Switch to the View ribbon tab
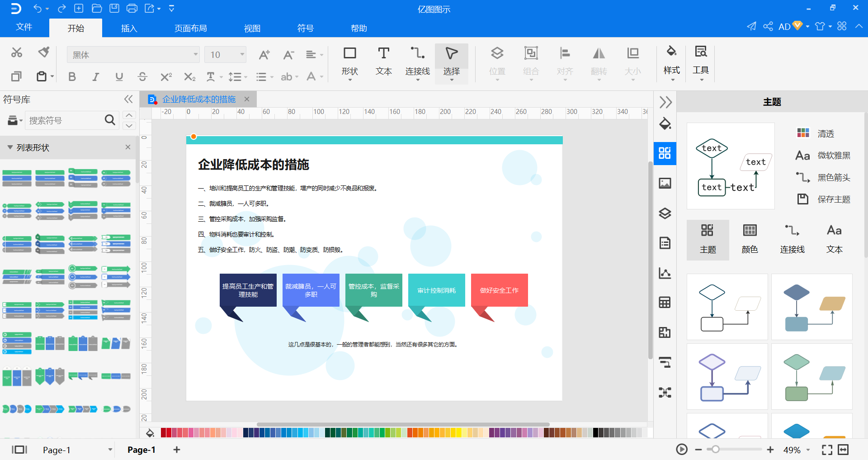The width and height of the screenshot is (868, 460). click(252, 28)
